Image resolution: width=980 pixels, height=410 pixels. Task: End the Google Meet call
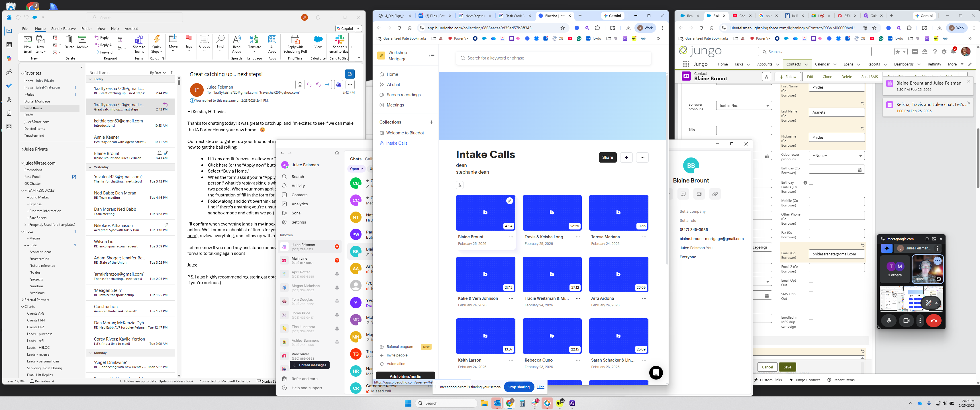(934, 321)
